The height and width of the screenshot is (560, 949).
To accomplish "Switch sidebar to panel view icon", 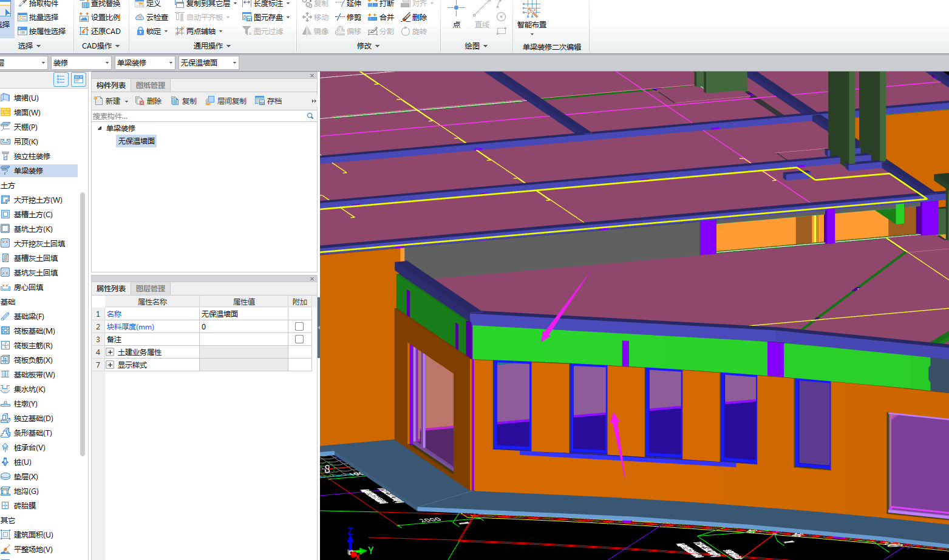I will pos(78,79).
